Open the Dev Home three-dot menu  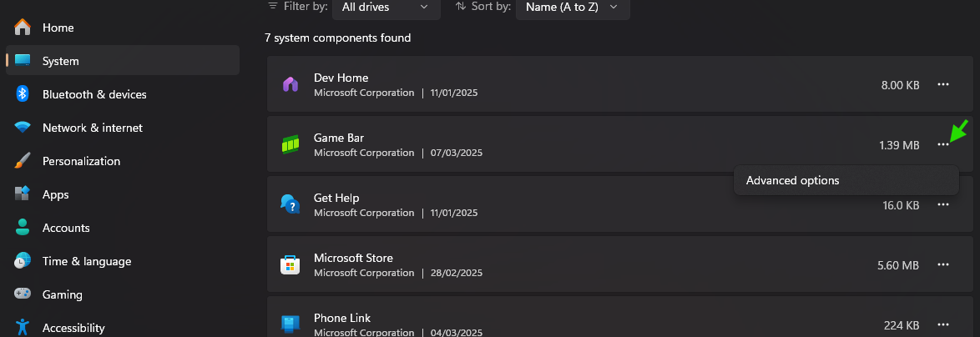pos(943,84)
